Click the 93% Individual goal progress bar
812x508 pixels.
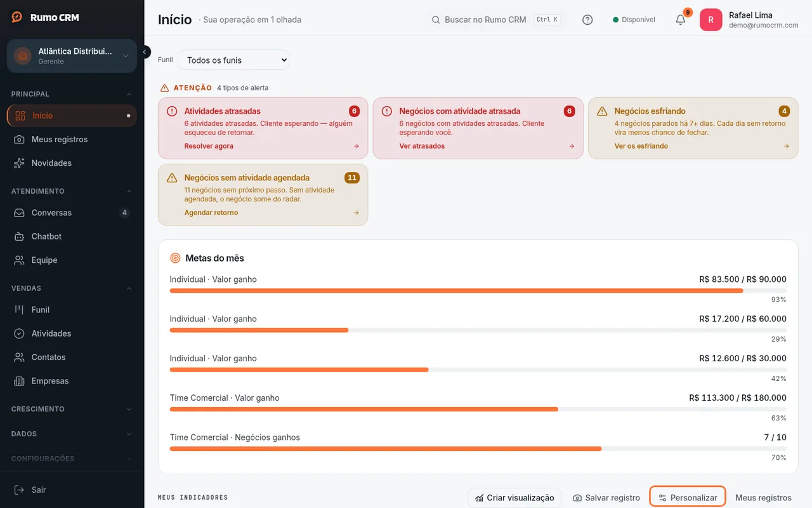click(x=478, y=290)
